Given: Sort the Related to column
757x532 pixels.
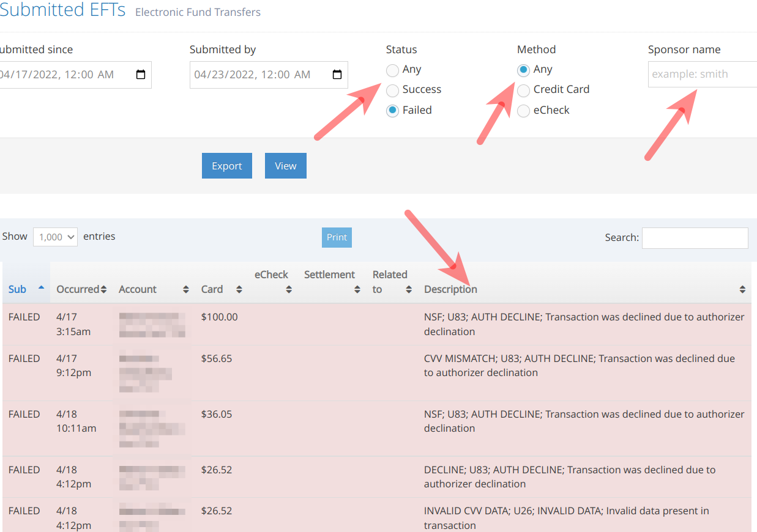Looking at the screenshot, I should [x=408, y=289].
